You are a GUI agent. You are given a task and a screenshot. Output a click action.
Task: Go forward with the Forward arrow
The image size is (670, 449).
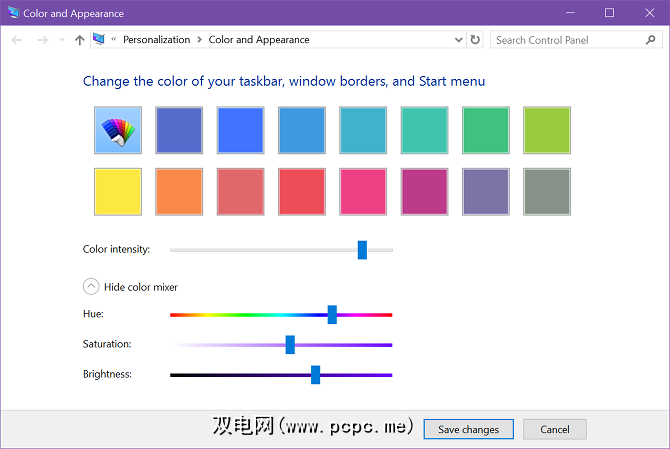(42, 40)
